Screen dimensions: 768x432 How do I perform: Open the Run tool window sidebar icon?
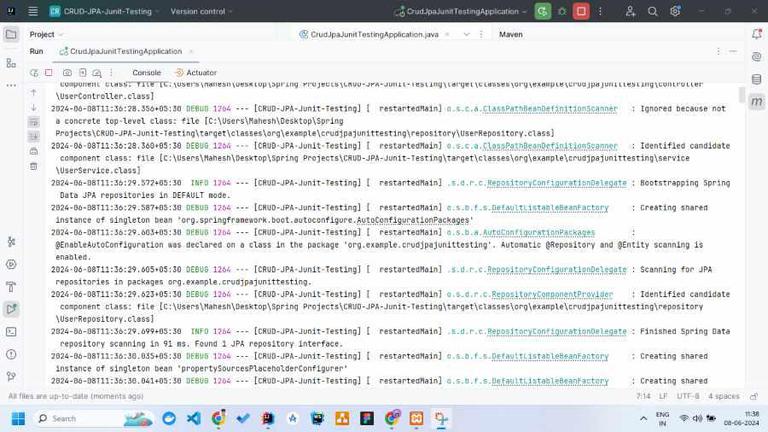pyautogui.click(x=11, y=309)
